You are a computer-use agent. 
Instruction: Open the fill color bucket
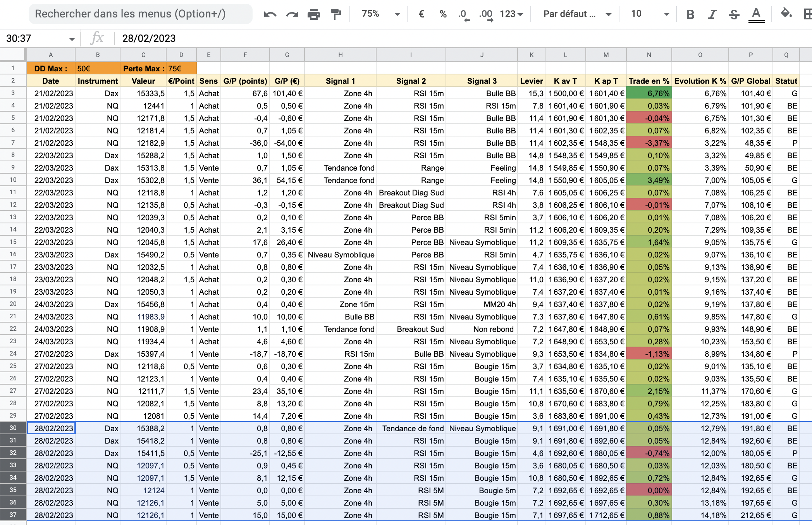point(786,14)
